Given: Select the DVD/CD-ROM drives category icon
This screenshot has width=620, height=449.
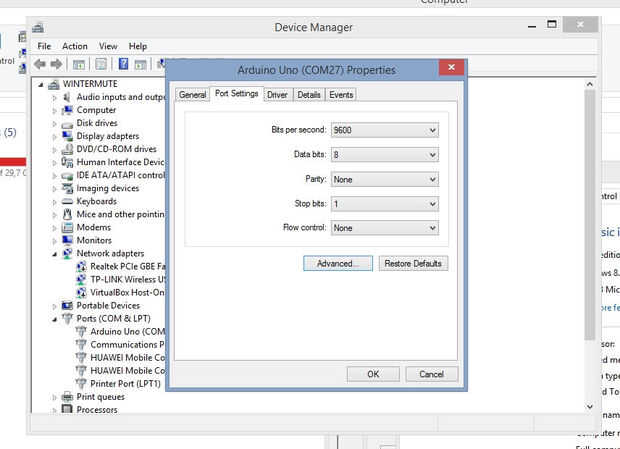Looking at the screenshot, I should click(67, 149).
